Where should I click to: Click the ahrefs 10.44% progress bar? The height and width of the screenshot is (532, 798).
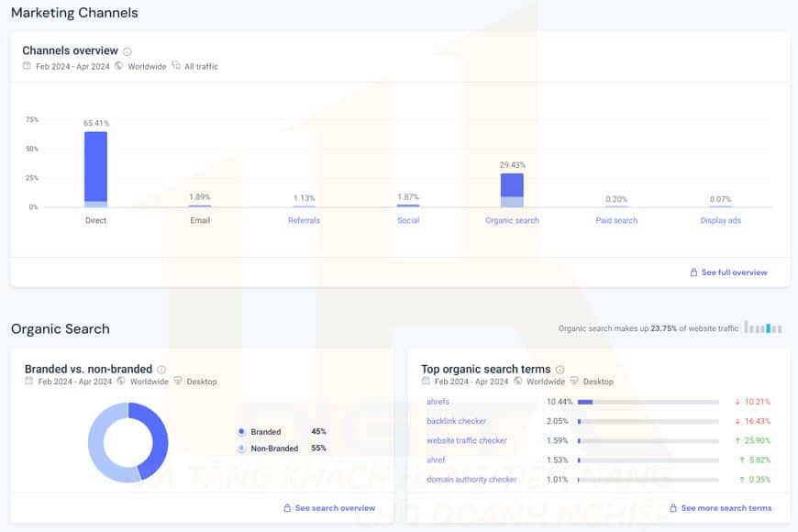point(648,402)
